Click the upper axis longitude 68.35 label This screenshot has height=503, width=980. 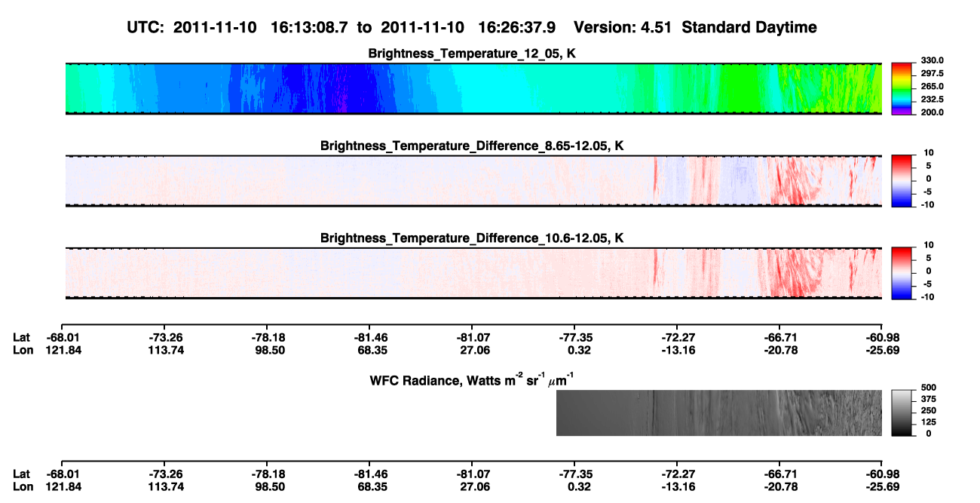point(369,349)
